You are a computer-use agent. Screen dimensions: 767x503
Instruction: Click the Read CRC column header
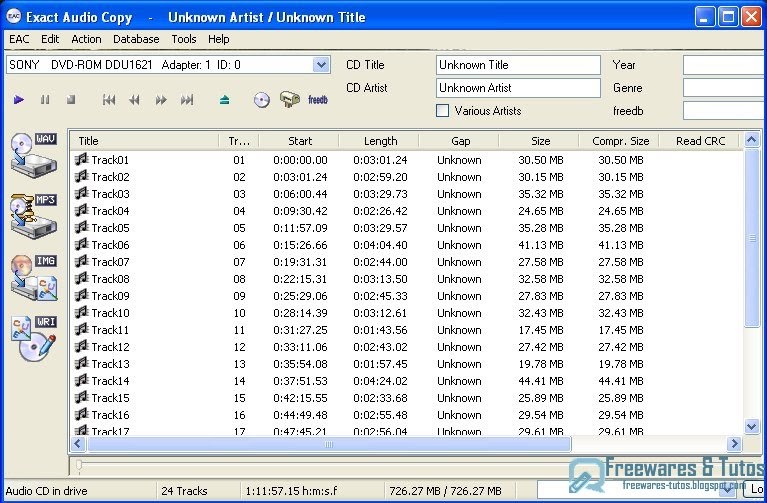[700, 141]
